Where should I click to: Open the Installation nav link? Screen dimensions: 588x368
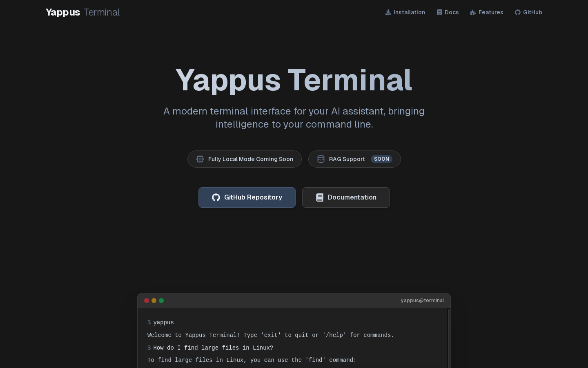click(x=405, y=12)
